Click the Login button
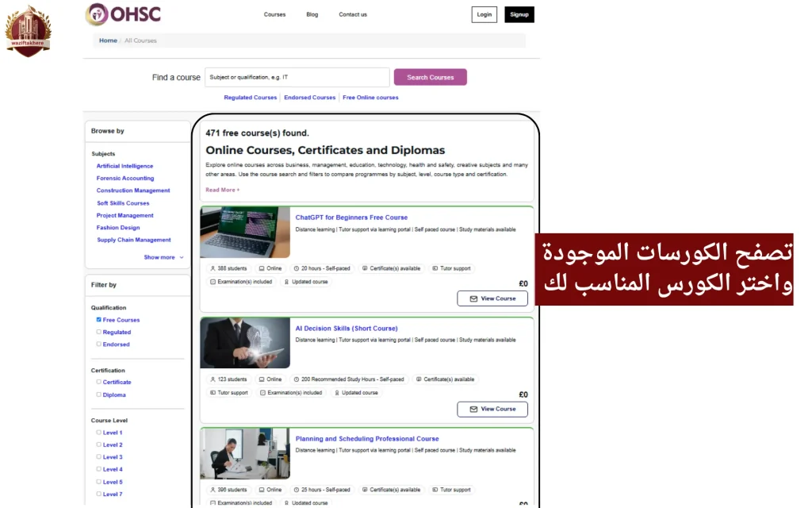The height and width of the screenshot is (508, 812). tap(485, 14)
